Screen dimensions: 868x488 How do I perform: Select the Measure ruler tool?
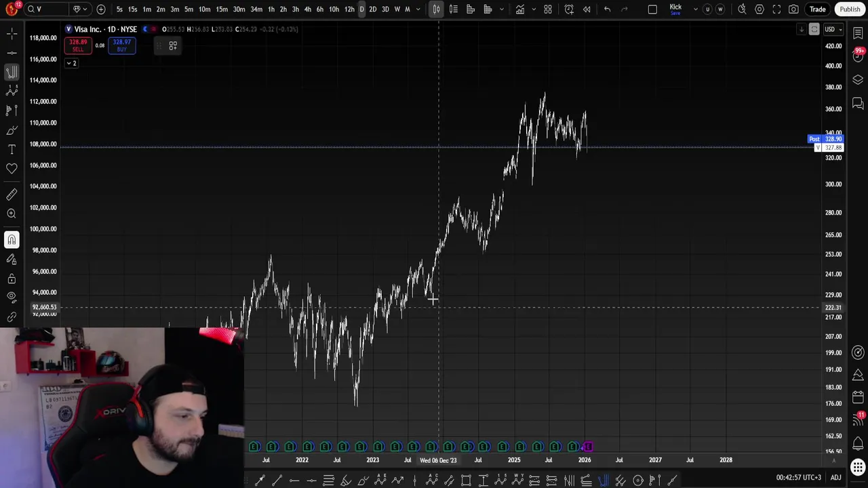click(12, 195)
